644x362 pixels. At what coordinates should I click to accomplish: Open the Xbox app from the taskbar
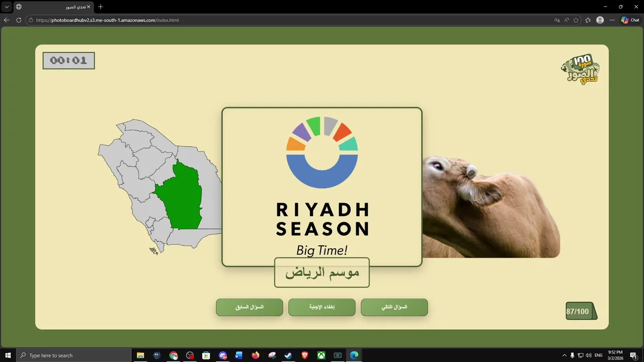click(x=321, y=355)
